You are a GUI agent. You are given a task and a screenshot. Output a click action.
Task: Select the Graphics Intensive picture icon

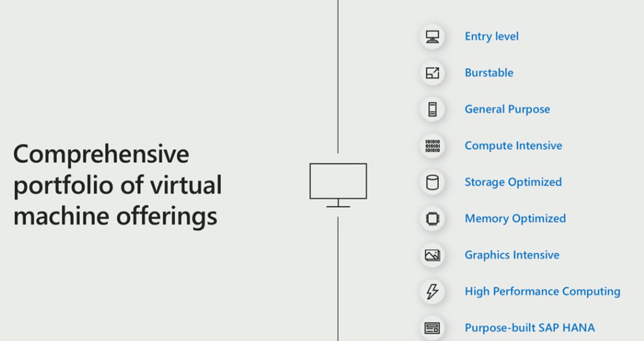tap(432, 255)
